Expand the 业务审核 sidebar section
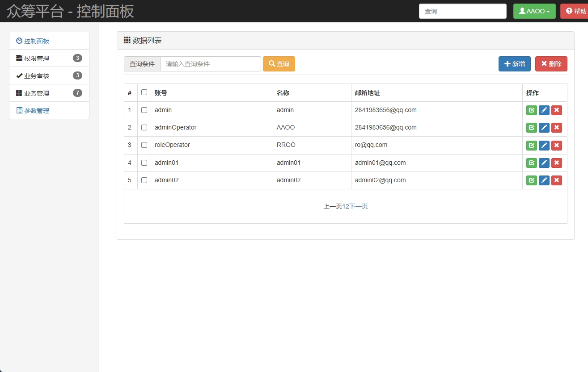 tap(49, 75)
